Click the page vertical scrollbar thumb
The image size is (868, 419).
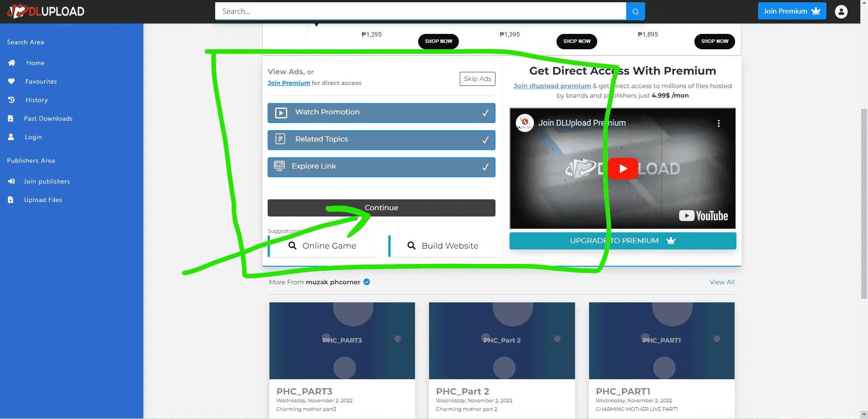864,204
